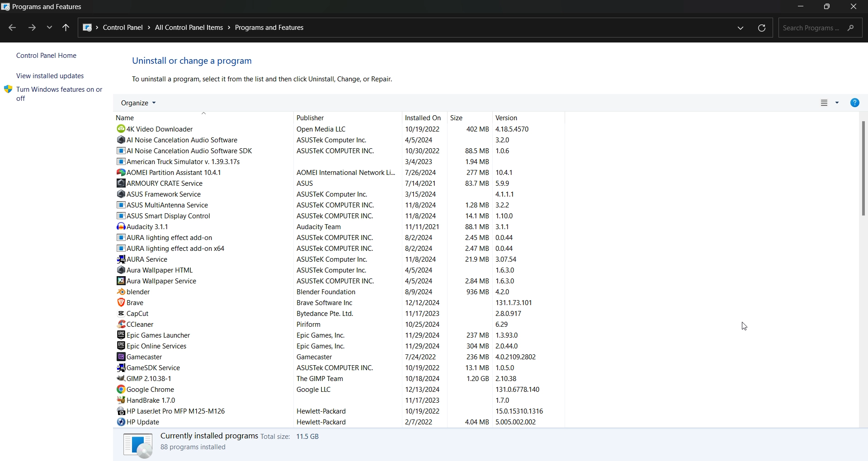Click the Epic Games Launcher icon
This screenshot has width=868, height=461.
point(121,335)
